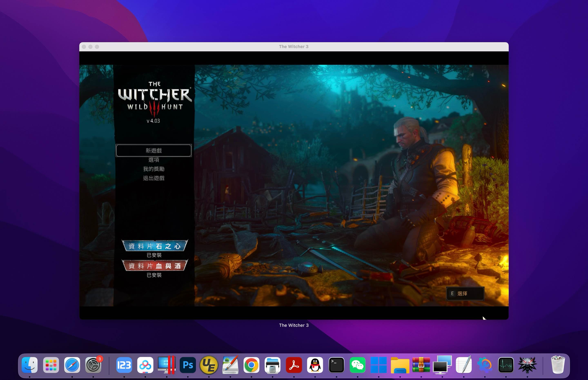
Task: Open Adobe Acrobat in the Dock
Action: [x=294, y=365]
